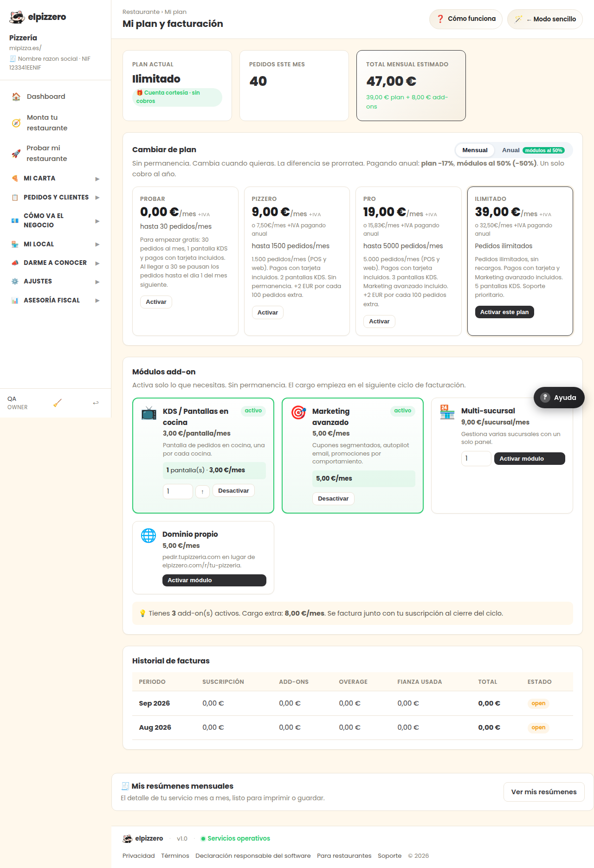Click the Activar este plan button

tap(504, 312)
